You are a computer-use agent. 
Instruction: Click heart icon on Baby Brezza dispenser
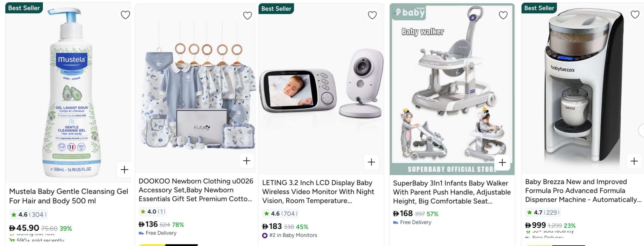pos(635,15)
